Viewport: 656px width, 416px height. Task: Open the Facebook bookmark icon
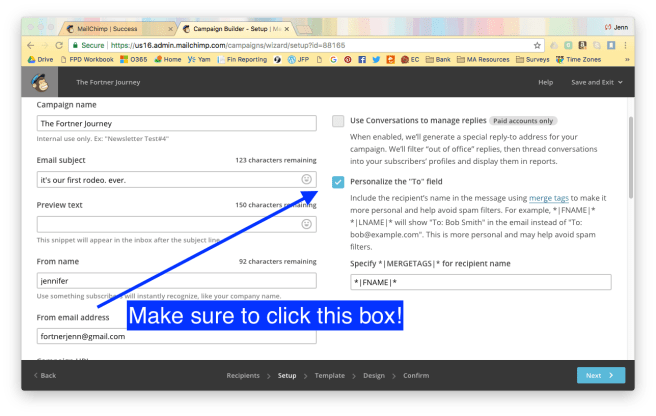[362, 59]
